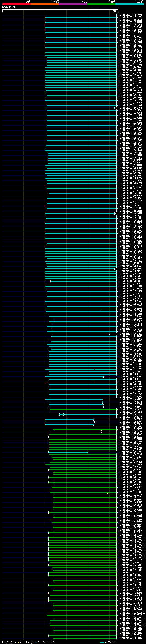This screenshot has width=146, height=644.
Task: Select hit UniRef100_B5CTD0
Action: [x=131, y=638]
